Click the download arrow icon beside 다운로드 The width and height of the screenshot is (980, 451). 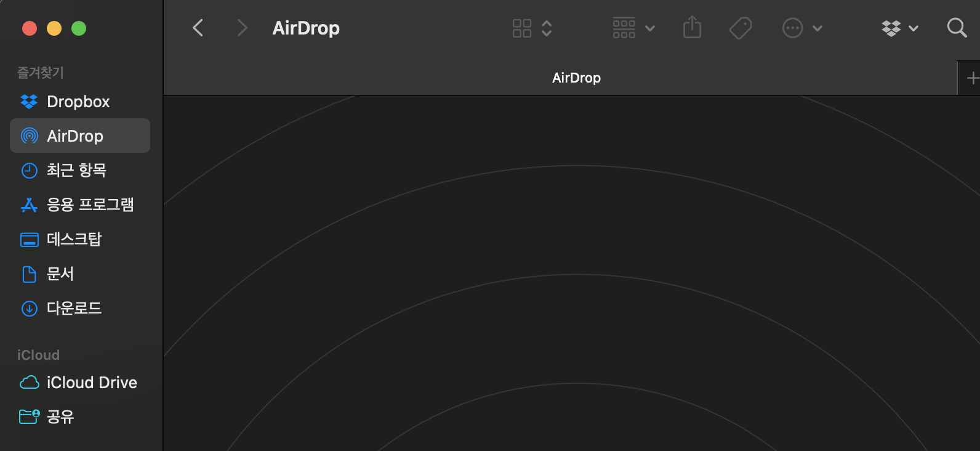(29, 308)
